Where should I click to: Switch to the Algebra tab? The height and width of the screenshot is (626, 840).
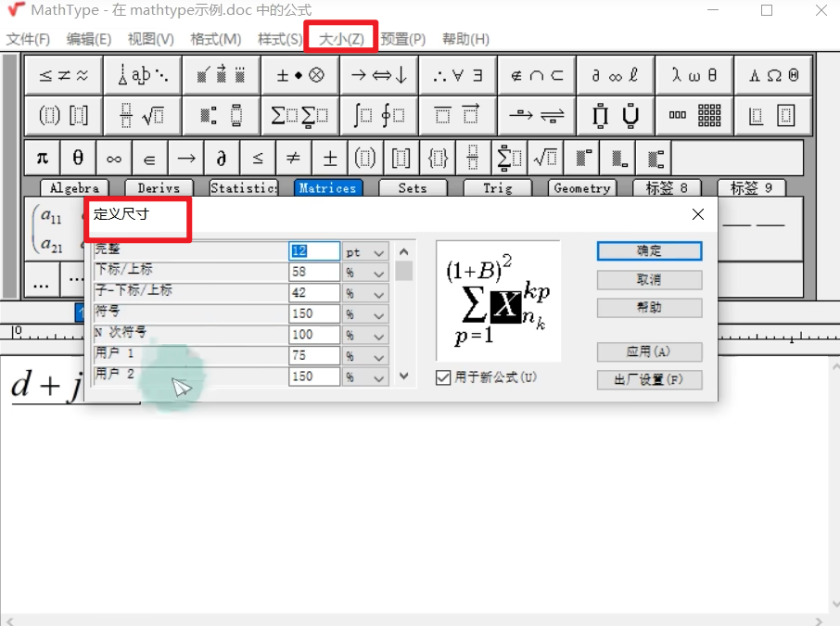tap(74, 188)
